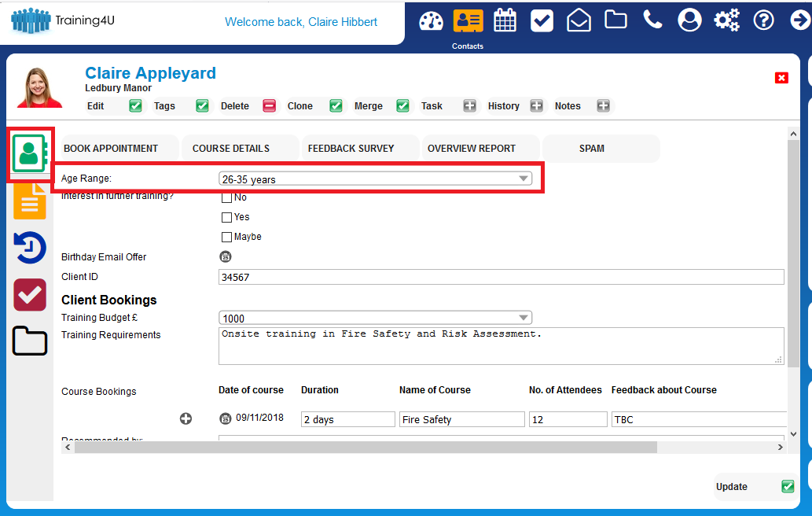Click the Training4U logo
The height and width of the screenshot is (516, 812).
click(x=63, y=20)
